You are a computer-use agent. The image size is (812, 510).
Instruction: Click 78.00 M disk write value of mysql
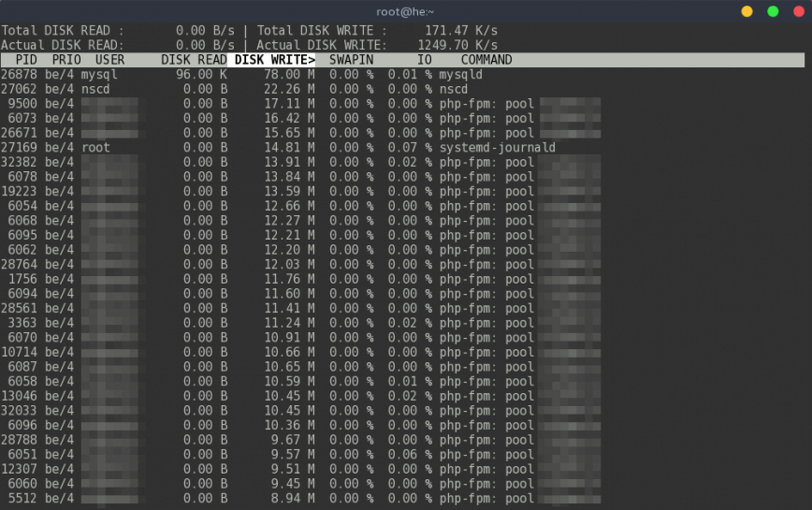[x=289, y=75]
